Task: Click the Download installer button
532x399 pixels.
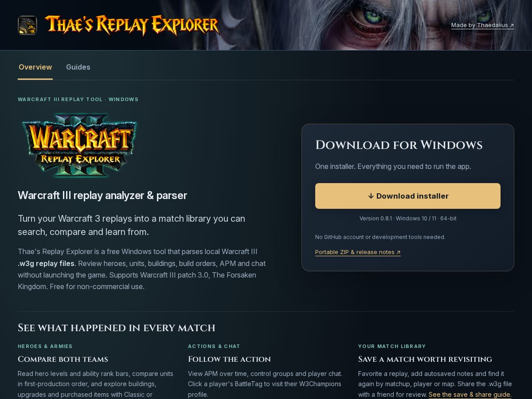Action: pos(408,196)
